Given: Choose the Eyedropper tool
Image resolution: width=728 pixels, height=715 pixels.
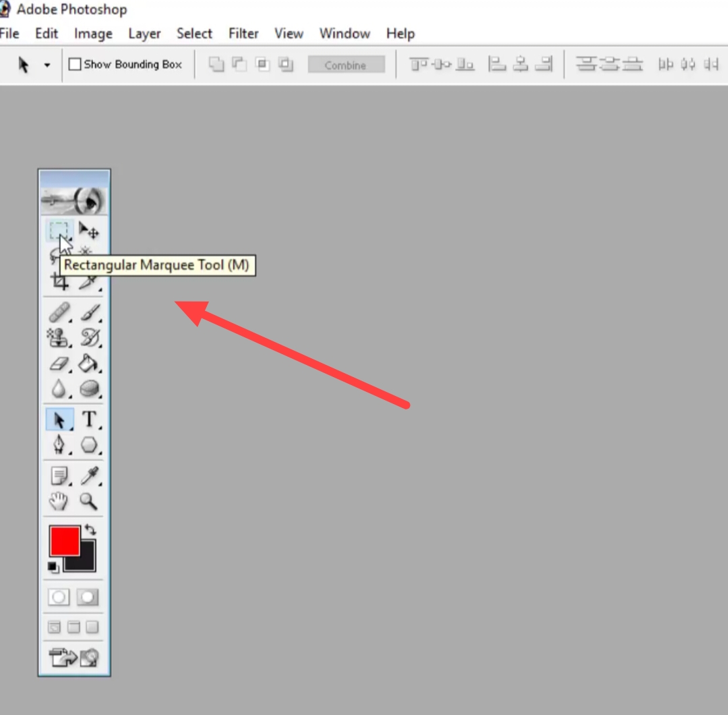Looking at the screenshot, I should click(90, 476).
